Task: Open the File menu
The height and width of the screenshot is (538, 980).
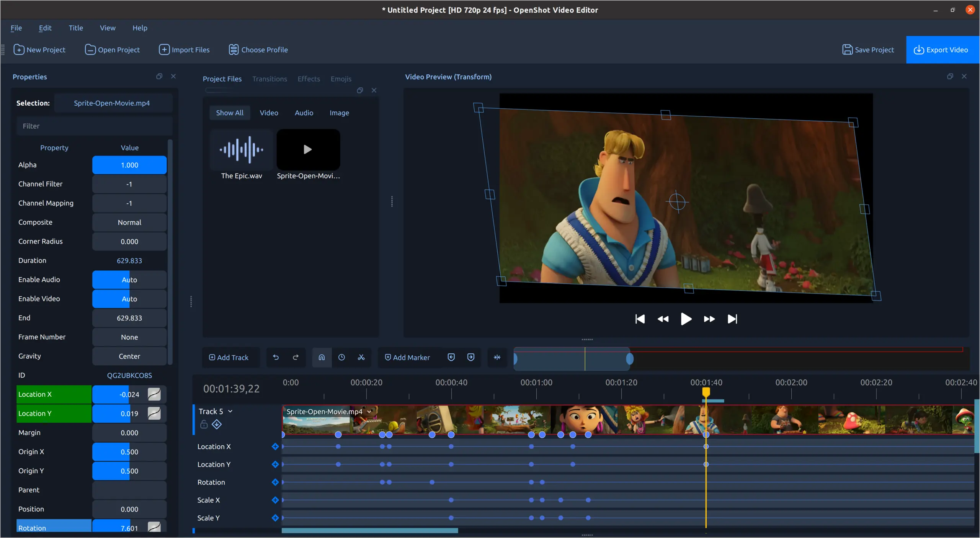Action: click(16, 28)
